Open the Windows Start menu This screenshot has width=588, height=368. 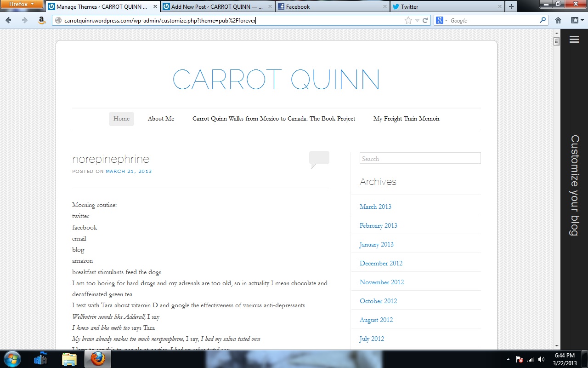[x=12, y=358]
